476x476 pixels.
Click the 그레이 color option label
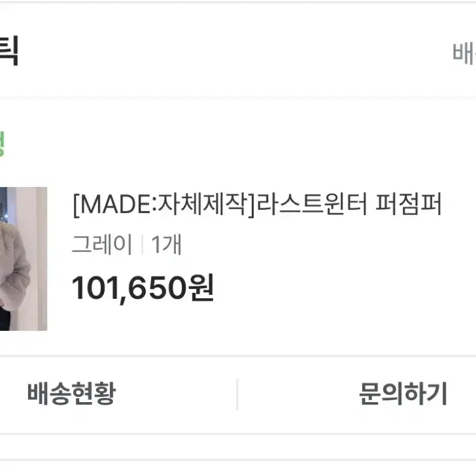click(x=102, y=244)
